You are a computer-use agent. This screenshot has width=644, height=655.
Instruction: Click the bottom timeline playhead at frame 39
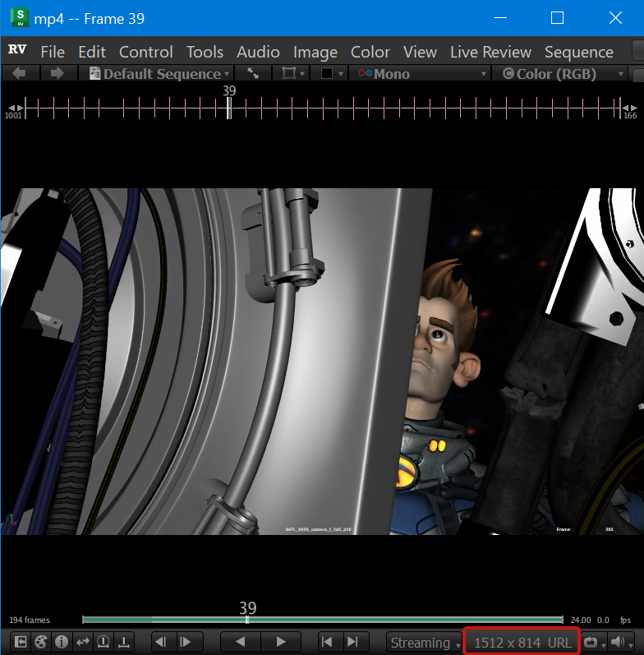pos(247,620)
